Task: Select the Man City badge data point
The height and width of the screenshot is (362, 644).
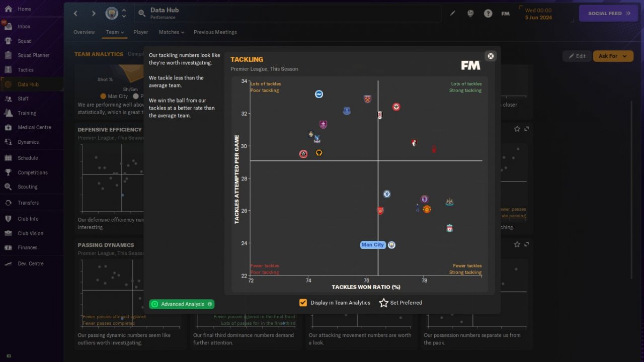Action: tap(391, 245)
